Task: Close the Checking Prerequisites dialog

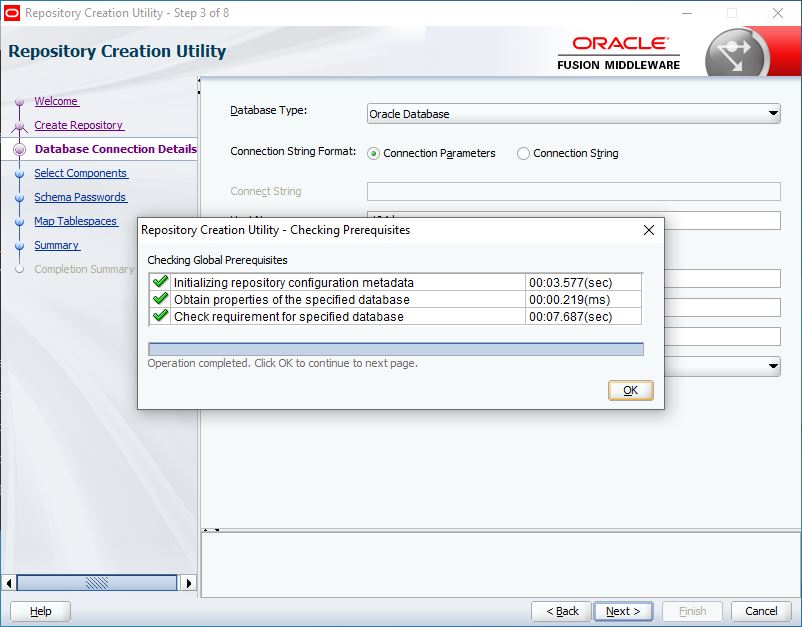Action: (x=648, y=230)
